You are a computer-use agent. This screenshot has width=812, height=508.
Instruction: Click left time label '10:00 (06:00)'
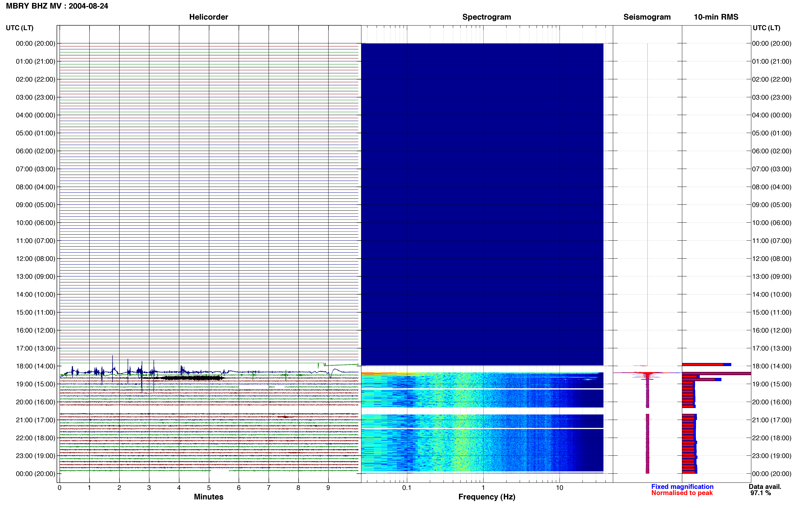pyautogui.click(x=36, y=223)
